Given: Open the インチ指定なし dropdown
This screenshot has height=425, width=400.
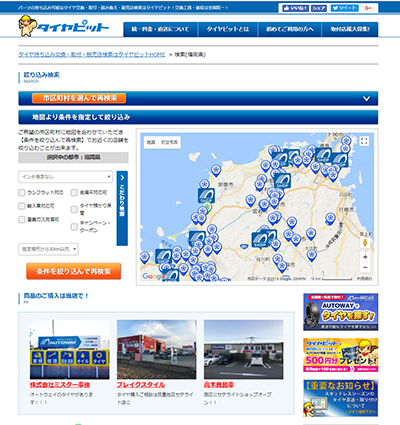Looking at the screenshot, I should coord(66,177).
